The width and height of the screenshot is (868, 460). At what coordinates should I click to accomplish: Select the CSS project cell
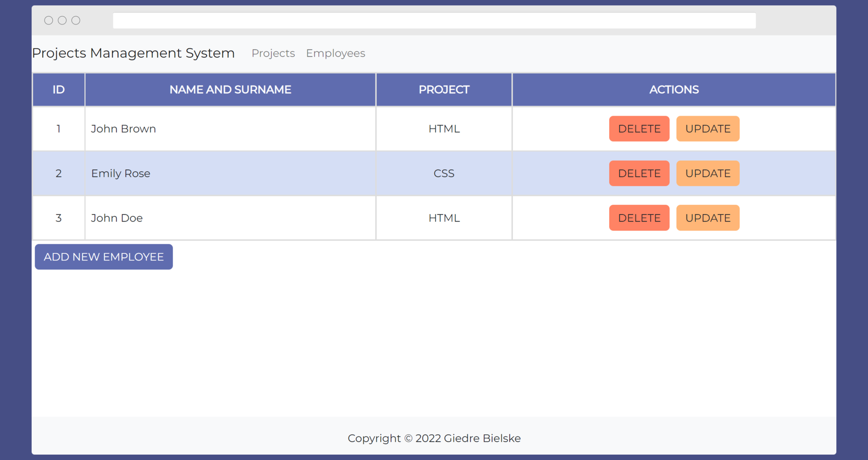tap(444, 173)
